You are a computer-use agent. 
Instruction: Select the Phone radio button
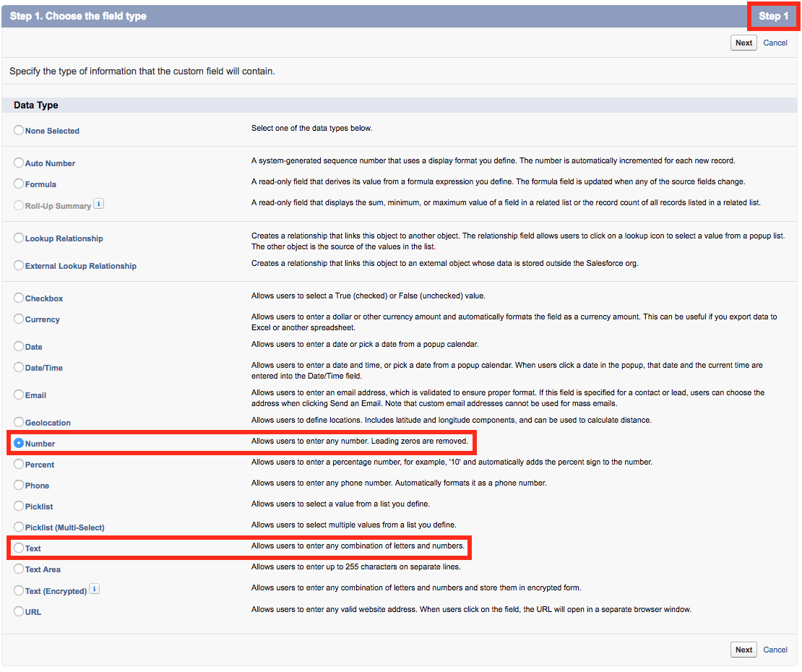click(x=19, y=485)
